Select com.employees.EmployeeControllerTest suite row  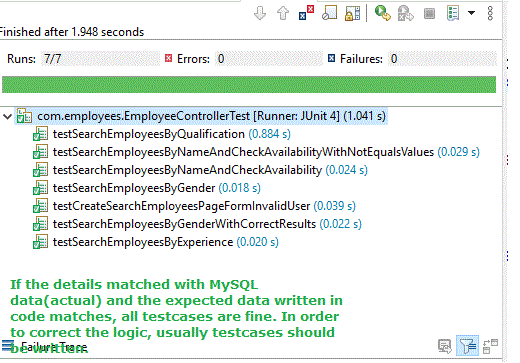(x=201, y=116)
